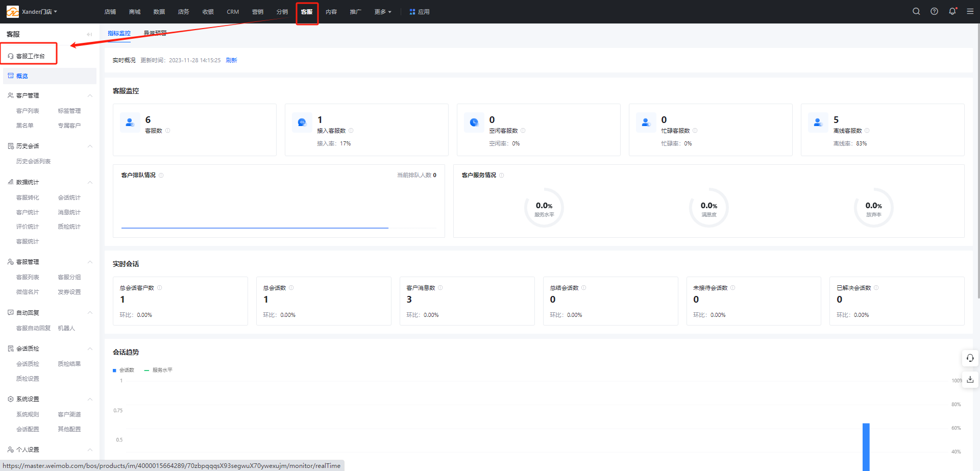Click the blue bar in 会话趋势 chart
The width and height of the screenshot is (980, 471).
point(866,447)
